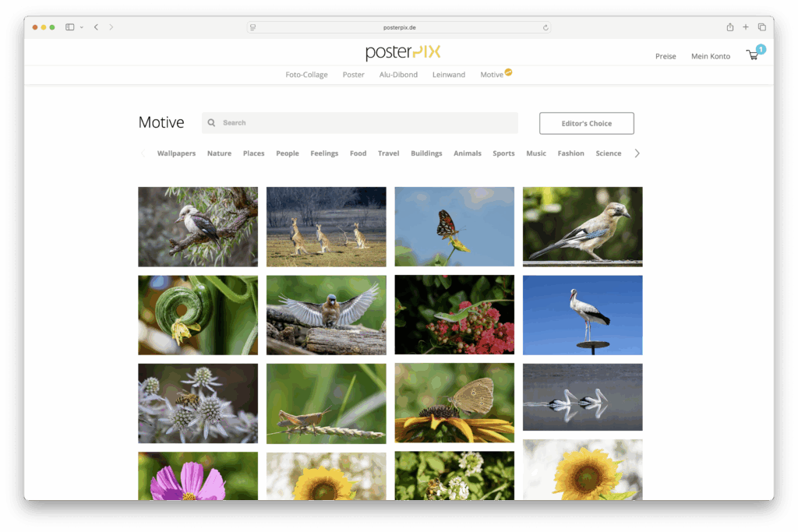Open the two pelicans on water photo
Viewport: 798px width, 532px height.
coord(583,396)
